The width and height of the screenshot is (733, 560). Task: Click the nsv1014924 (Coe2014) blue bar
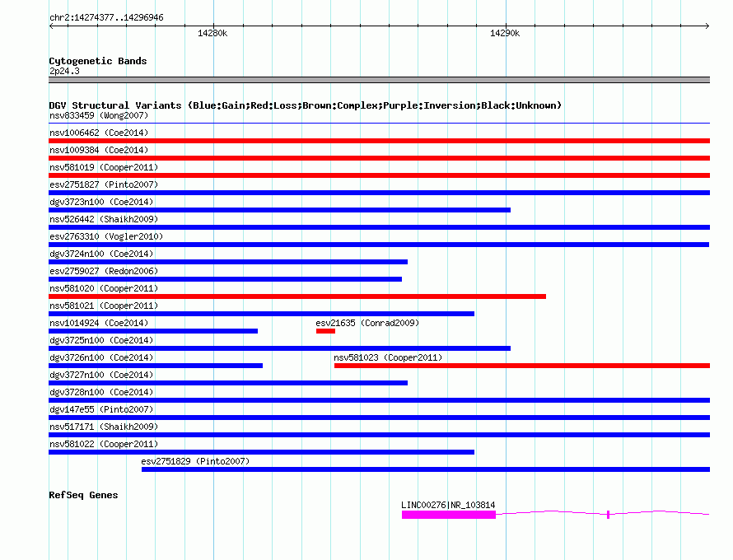click(153, 331)
